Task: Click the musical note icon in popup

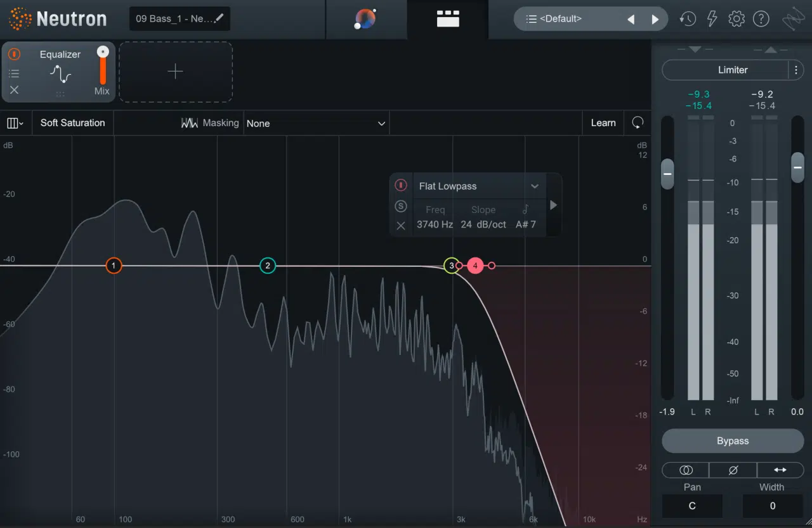Action: click(x=525, y=209)
